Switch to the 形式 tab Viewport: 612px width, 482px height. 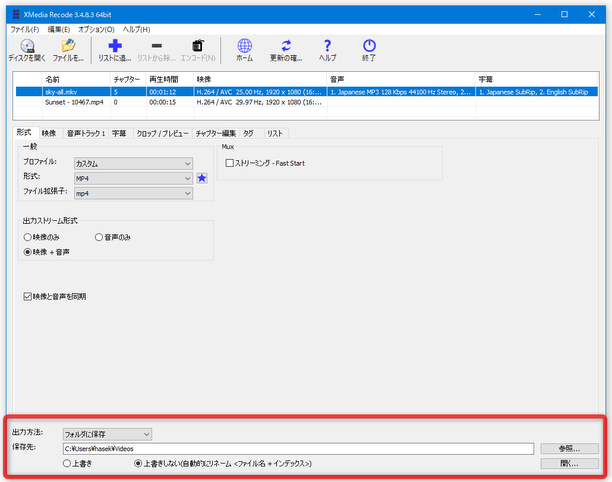coord(24,132)
